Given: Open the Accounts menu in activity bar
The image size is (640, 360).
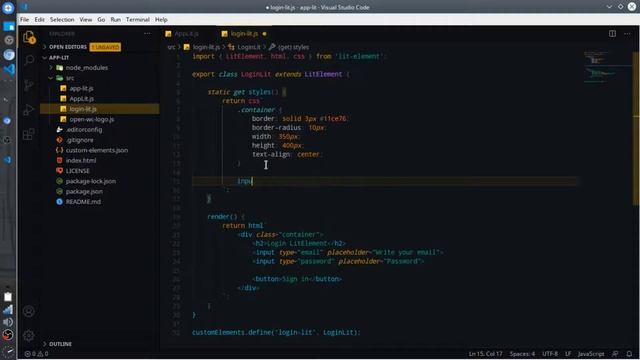Looking at the screenshot, I should tap(29, 311).
